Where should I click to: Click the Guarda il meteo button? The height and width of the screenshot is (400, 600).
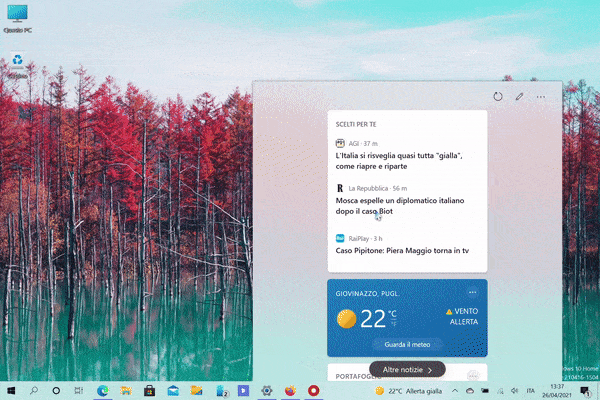pos(408,344)
